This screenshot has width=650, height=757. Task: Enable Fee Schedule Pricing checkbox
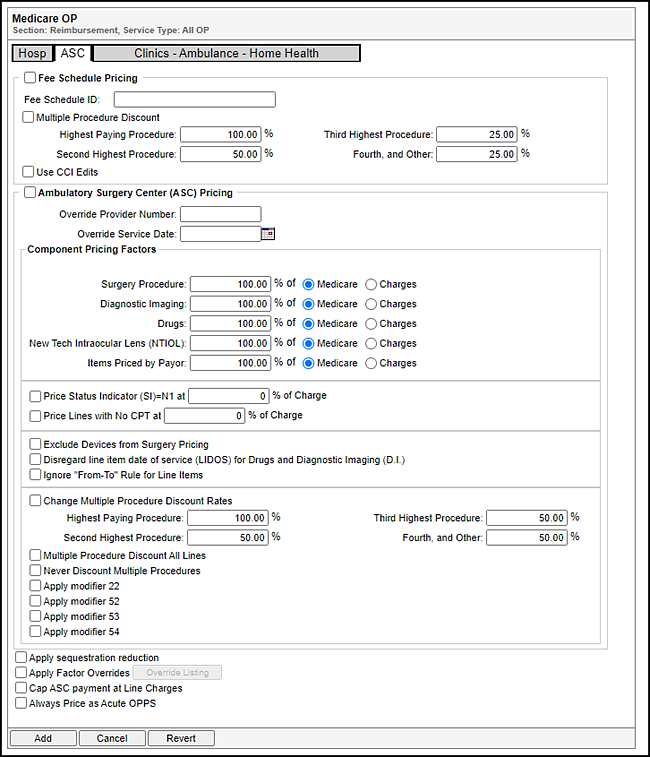point(30,78)
